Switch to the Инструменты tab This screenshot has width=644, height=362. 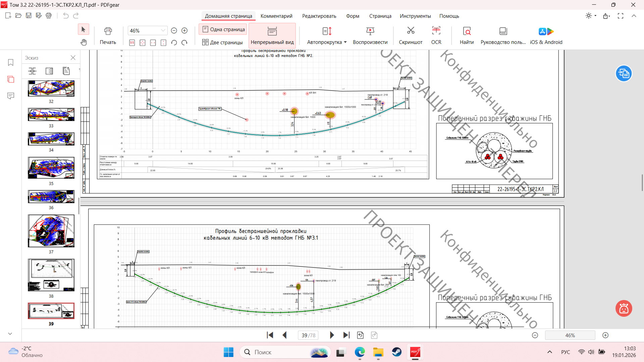pos(415,16)
